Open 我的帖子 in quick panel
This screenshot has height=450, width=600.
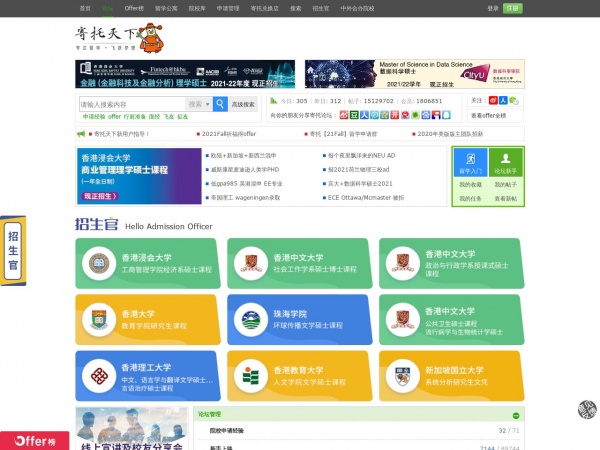pyautogui.click(x=505, y=185)
